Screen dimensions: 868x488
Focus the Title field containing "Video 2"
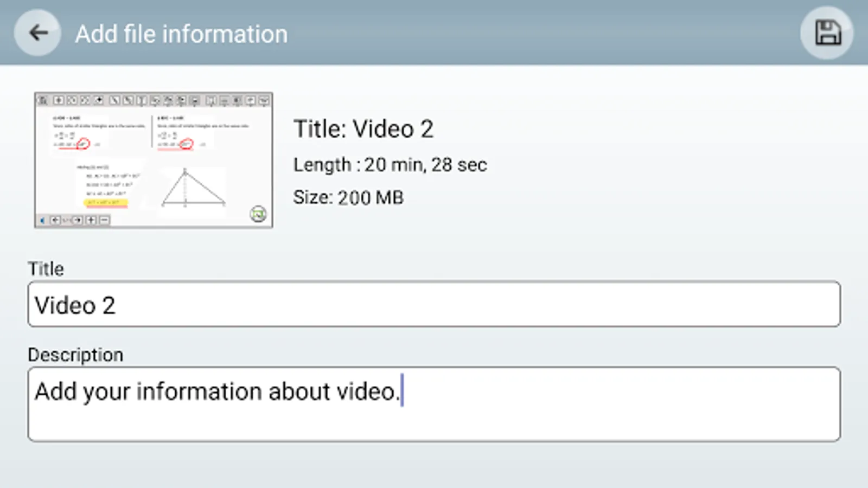pyautogui.click(x=434, y=304)
